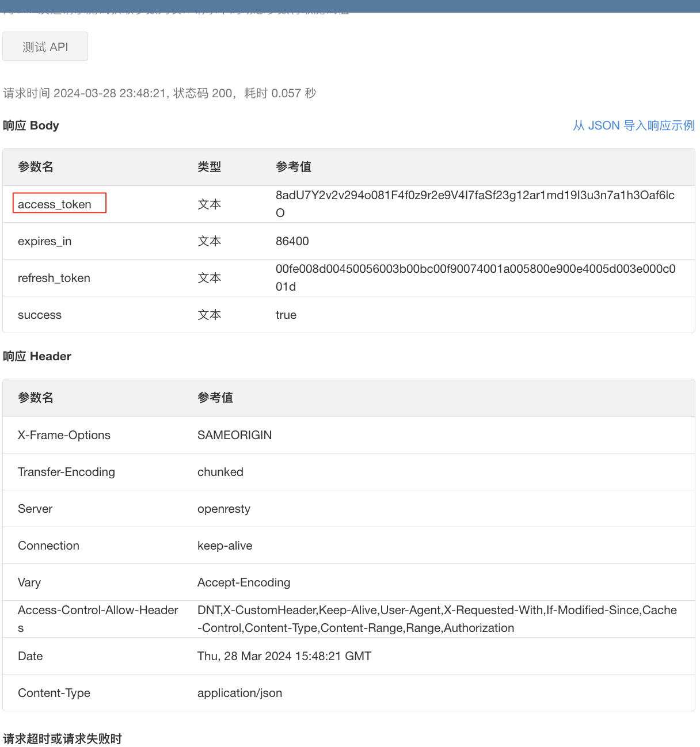The width and height of the screenshot is (700, 747).
Task: Click 文本 type in the access_token row
Action: [209, 204]
